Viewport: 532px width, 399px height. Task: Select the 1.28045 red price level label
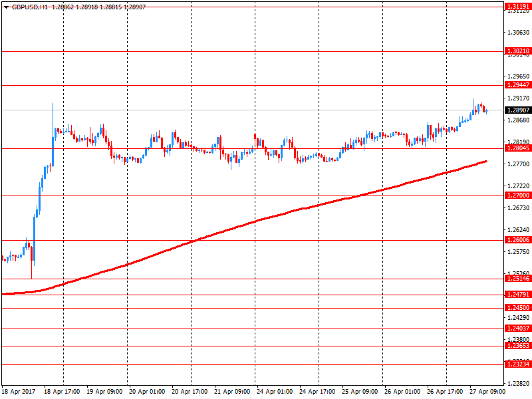[518, 148]
